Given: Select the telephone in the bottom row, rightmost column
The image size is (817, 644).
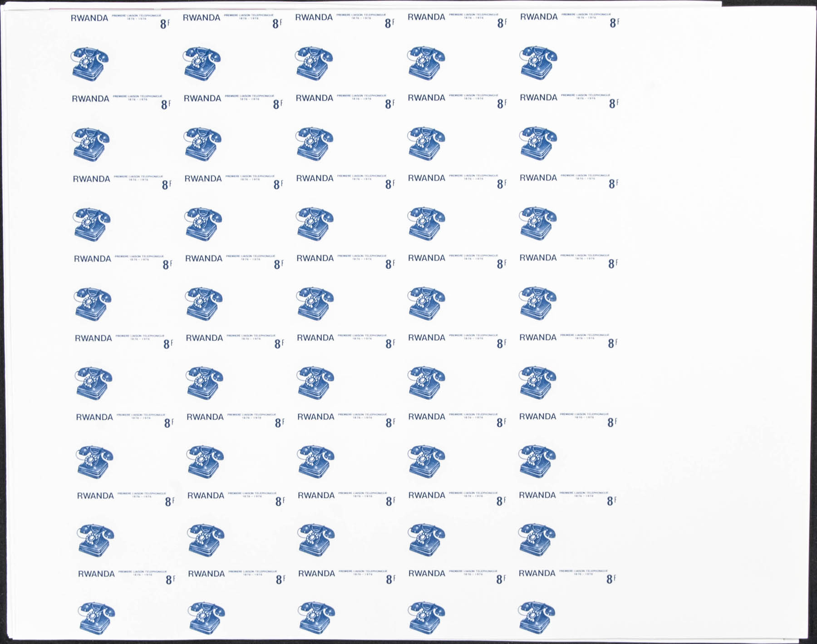Looking at the screenshot, I should (536, 617).
